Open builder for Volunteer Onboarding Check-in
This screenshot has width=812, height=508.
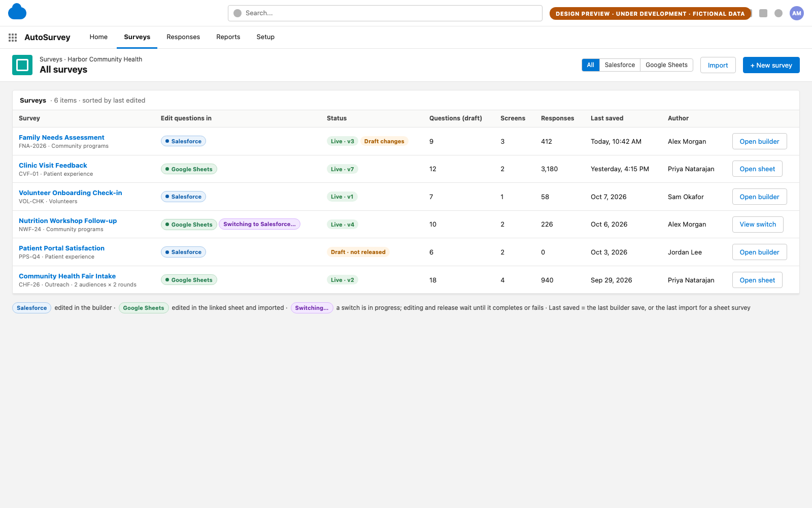(x=760, y=197)
